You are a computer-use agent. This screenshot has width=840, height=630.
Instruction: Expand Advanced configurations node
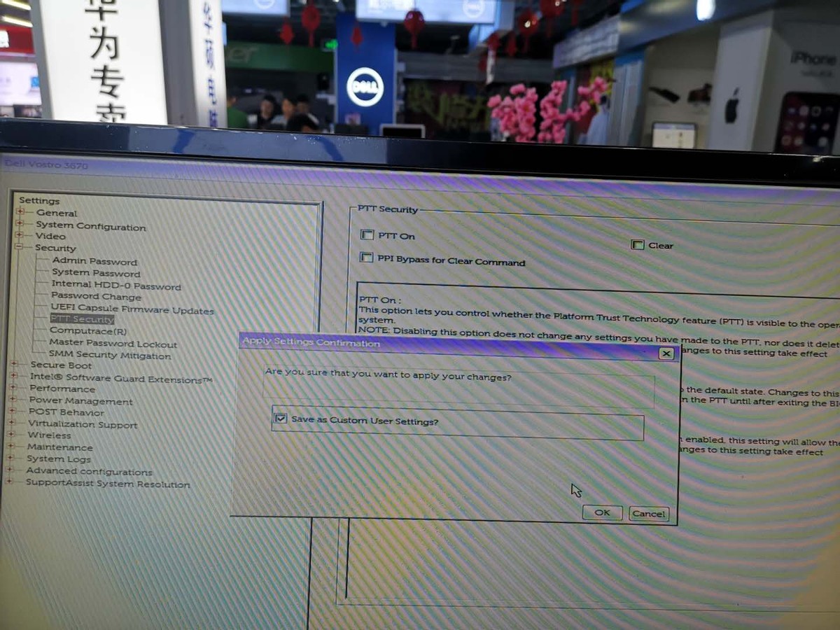point(10,470)
